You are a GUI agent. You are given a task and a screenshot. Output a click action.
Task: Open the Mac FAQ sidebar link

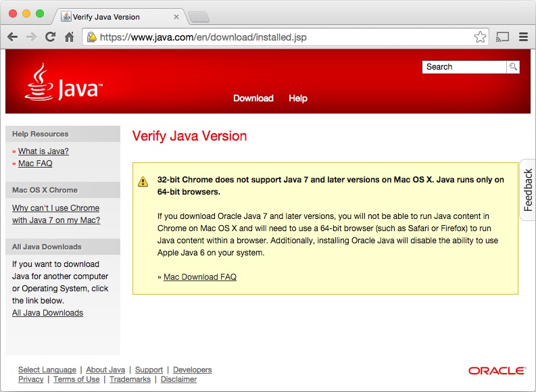point(35,164)
